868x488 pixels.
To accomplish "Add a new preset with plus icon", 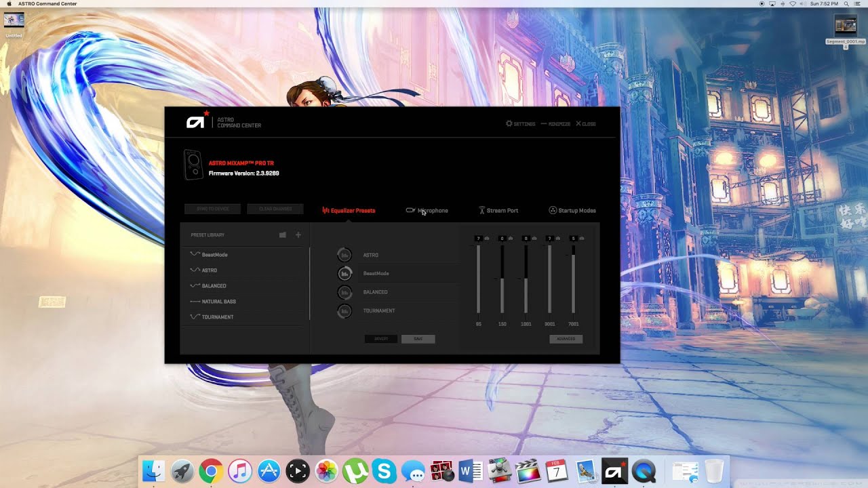I will [298, 235].
